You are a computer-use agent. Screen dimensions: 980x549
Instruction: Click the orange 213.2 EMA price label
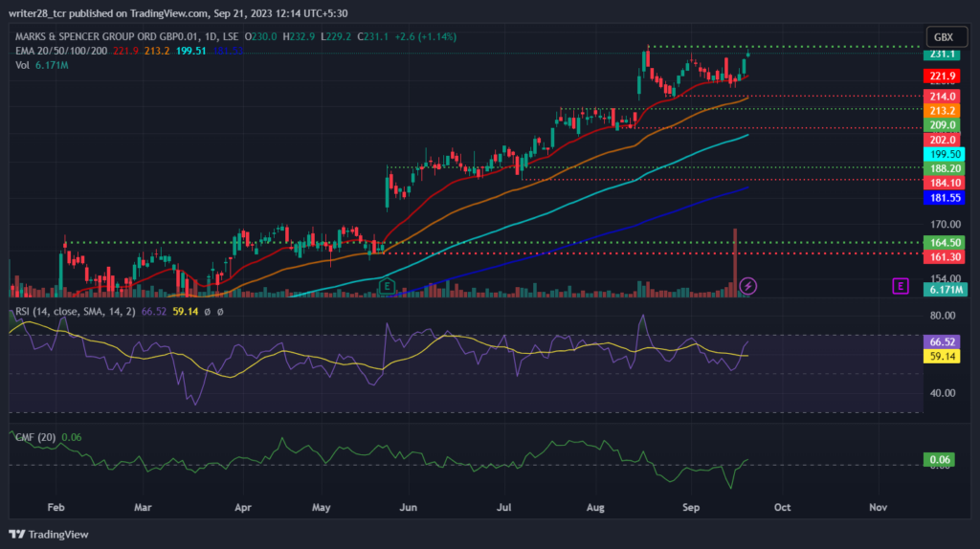click(x=943, y=111)
